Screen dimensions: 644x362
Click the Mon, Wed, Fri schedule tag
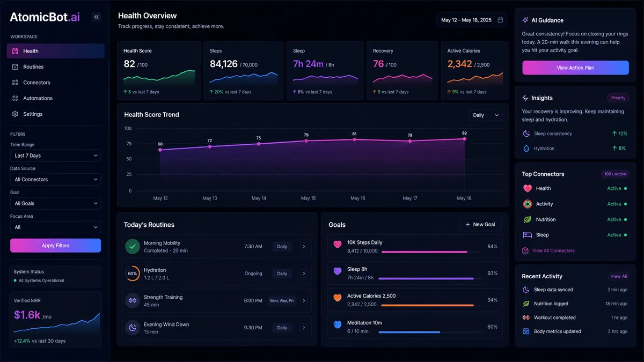(282, 301)
